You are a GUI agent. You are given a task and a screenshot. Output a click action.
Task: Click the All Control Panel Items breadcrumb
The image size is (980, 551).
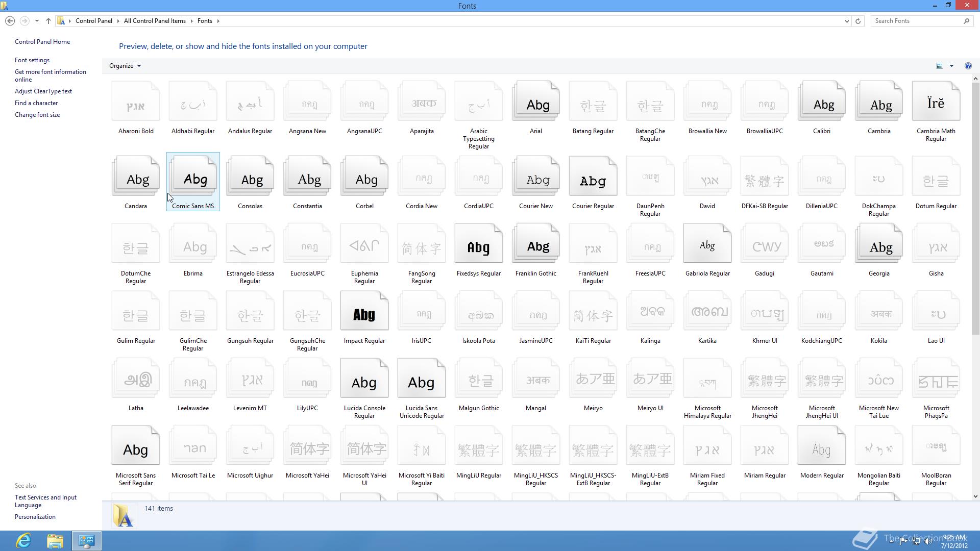155,21
